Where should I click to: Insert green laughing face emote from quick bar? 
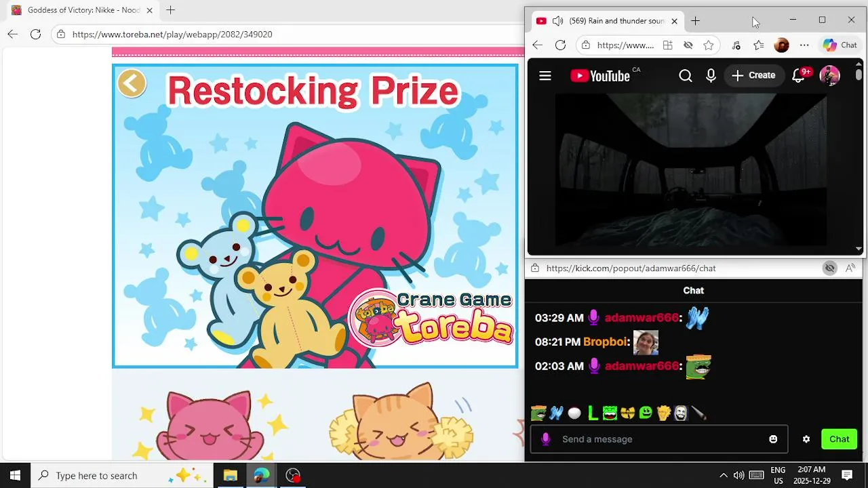tap(610, 413)
